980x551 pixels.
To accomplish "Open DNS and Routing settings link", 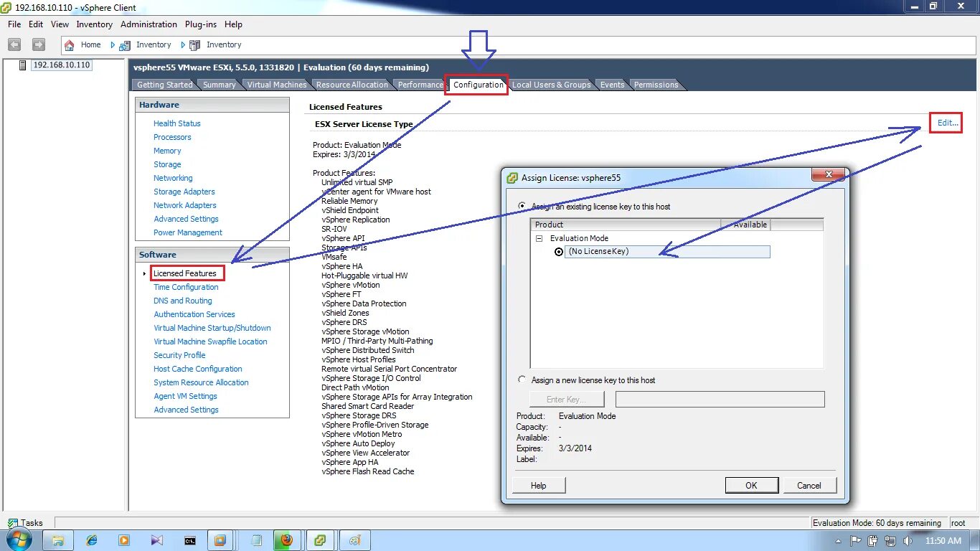I will 183,301.
